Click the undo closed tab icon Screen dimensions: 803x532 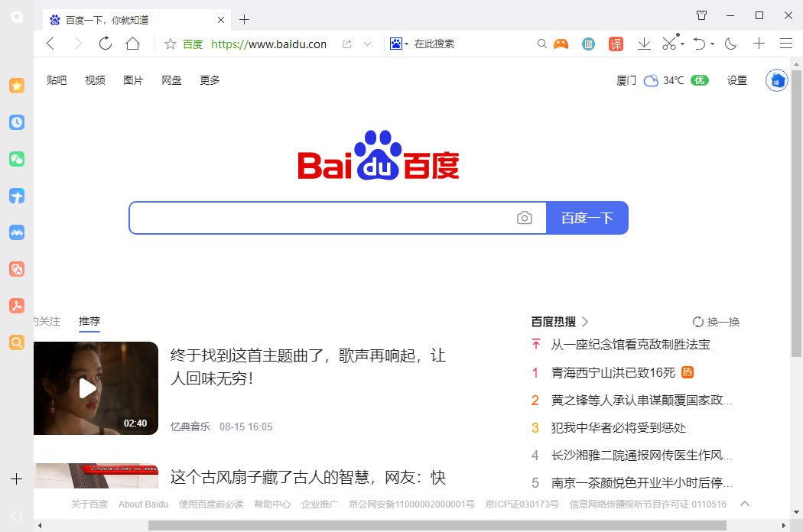click(x=700, y=44)
